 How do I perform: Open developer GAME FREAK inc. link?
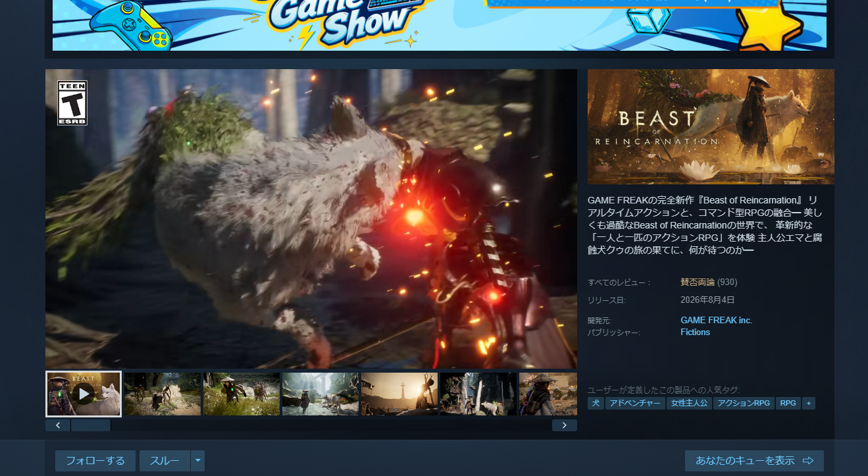(716, 320)
